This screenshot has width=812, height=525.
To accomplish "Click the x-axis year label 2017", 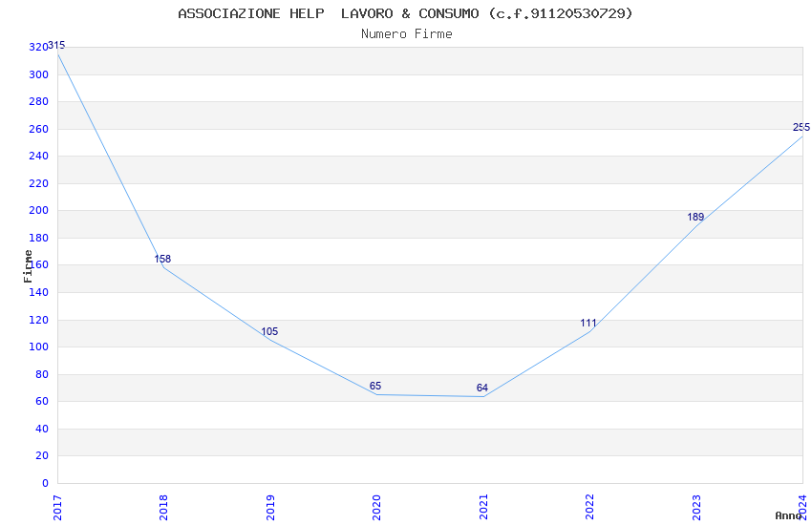I will pyautogui.click(x=57, y=508).
